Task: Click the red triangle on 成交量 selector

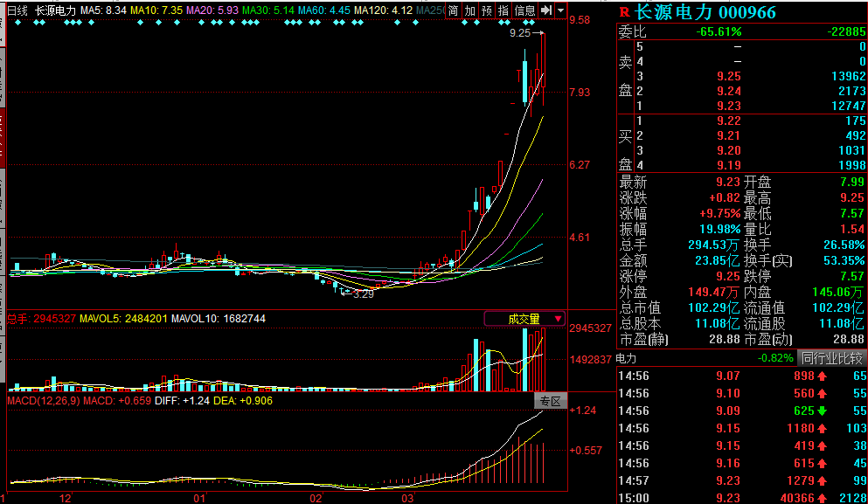Action: pos(558,319)
